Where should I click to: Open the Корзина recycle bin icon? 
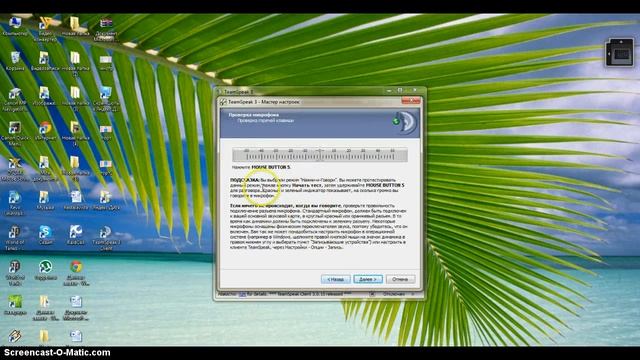point(15,62)
